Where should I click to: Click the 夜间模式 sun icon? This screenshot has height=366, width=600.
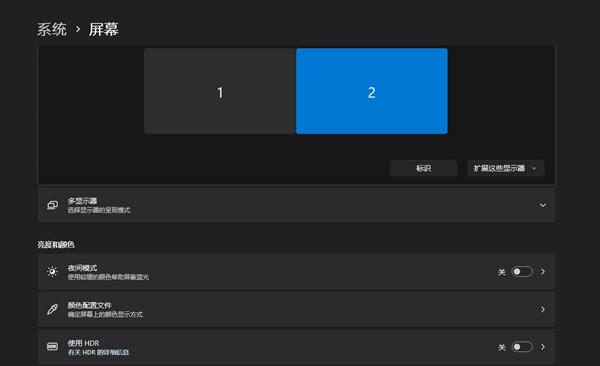[52, 271]
